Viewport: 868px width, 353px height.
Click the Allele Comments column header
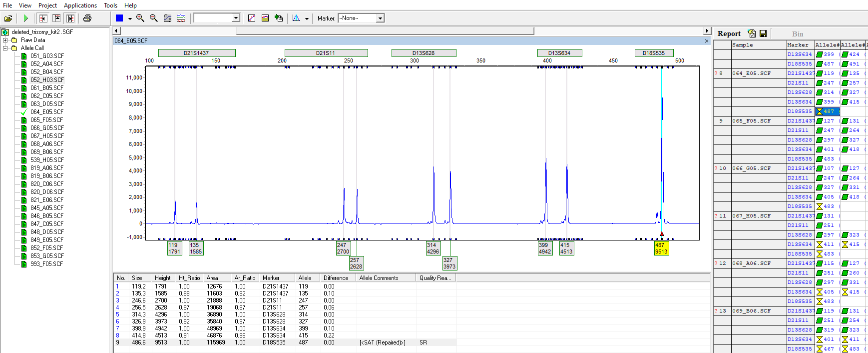coord(386,278)
